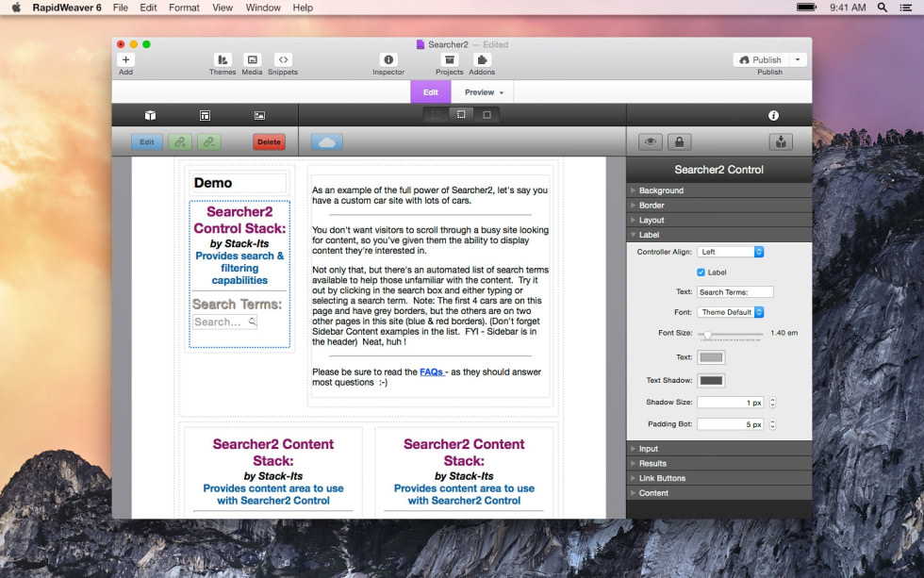Click the Searcher2 purple document icon

(421, 44)
